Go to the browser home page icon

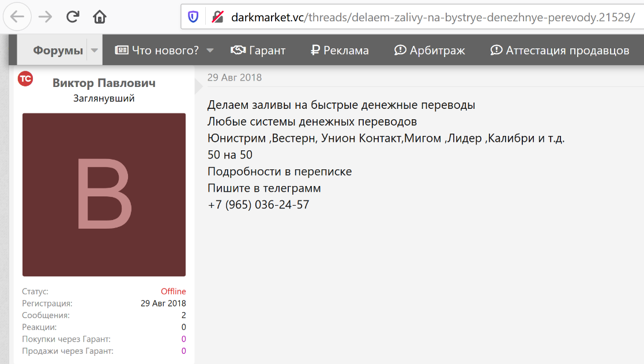[99, 17]
